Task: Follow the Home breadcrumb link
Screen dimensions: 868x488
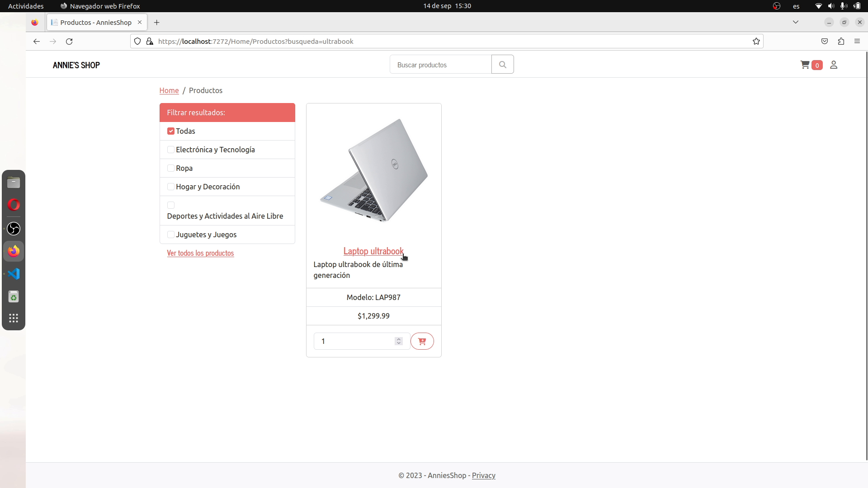Action: click(169, 90)
